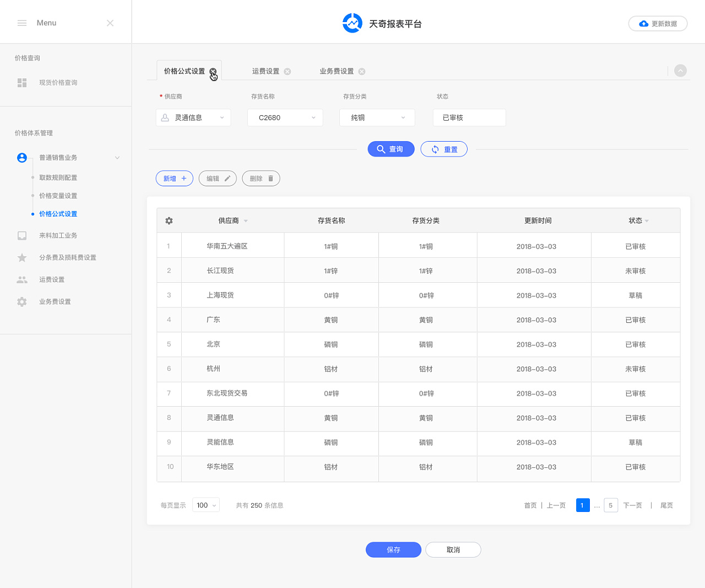Image resolution: width=705 pixels, height=588 pixels.
Task: Click the 编辑 edit button
Action: (218, 179)
